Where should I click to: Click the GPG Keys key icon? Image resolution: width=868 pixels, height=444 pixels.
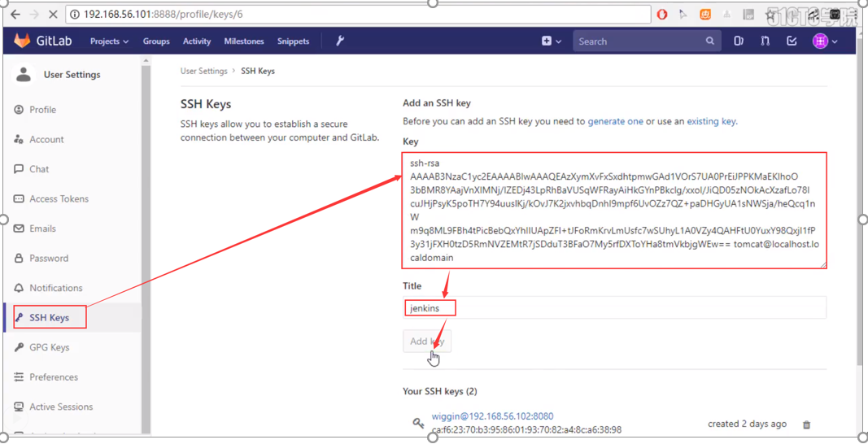tap(19, 347)
